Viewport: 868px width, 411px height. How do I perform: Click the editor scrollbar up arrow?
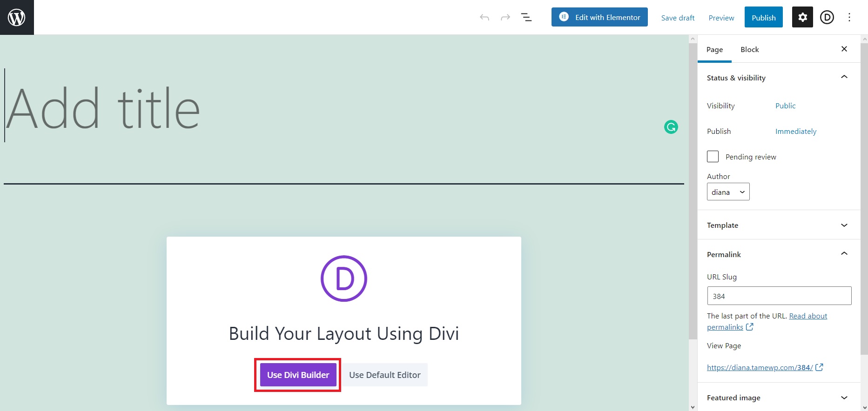(693, 39)
